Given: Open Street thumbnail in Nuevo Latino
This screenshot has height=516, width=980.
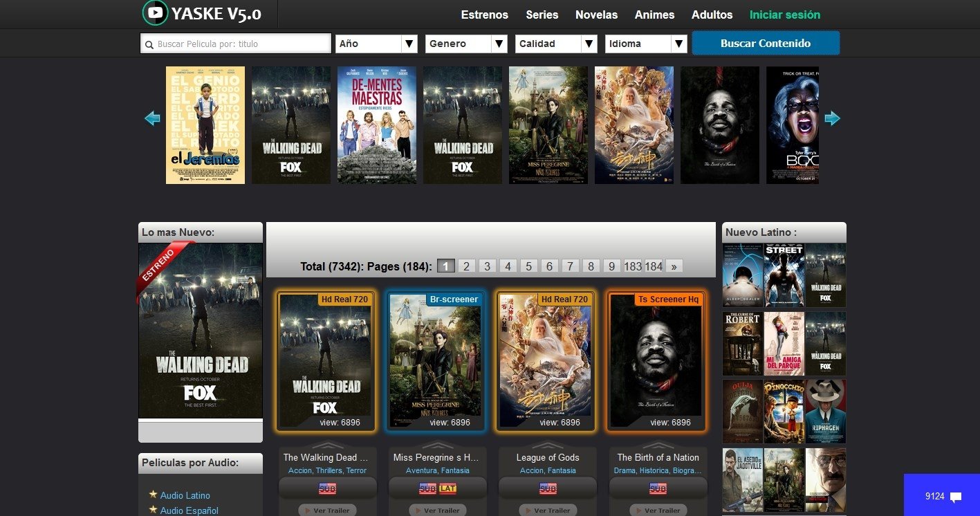Looking at the screenshot, I should (784, 275).
